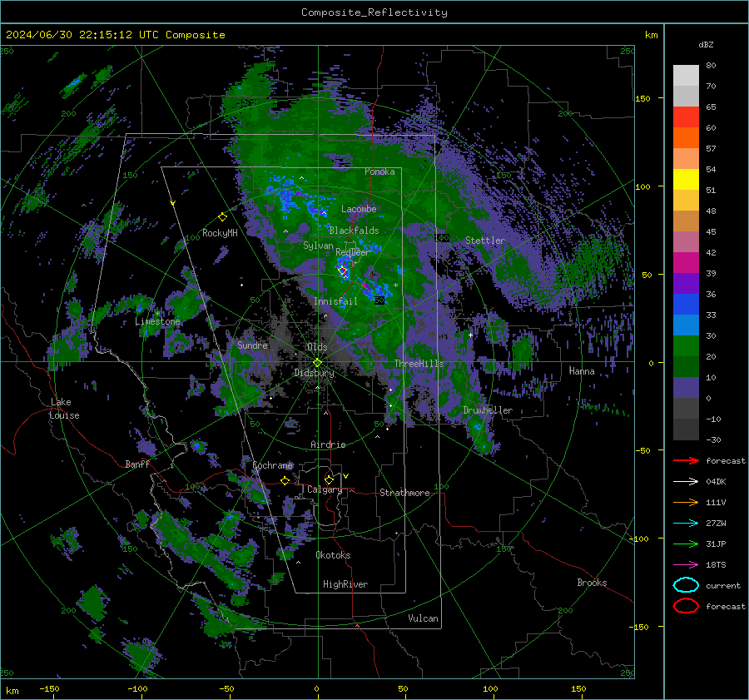Select the 20 dBZ green color swatch

click(686, 366)
